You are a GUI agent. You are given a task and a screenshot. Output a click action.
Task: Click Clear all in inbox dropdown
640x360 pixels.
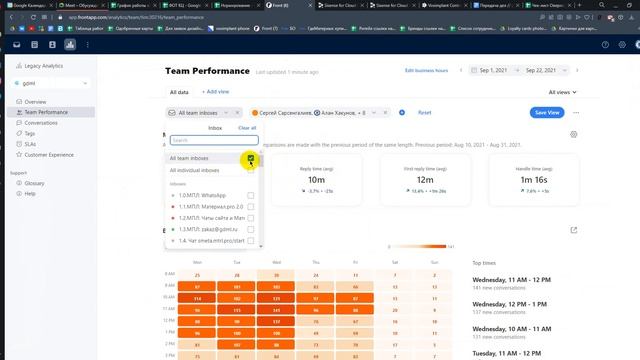(x=247, y=128)
